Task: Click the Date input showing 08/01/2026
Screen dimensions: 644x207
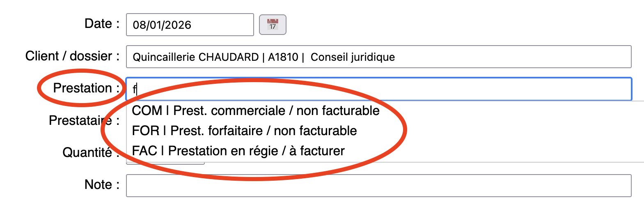Action: coord(190,25)
